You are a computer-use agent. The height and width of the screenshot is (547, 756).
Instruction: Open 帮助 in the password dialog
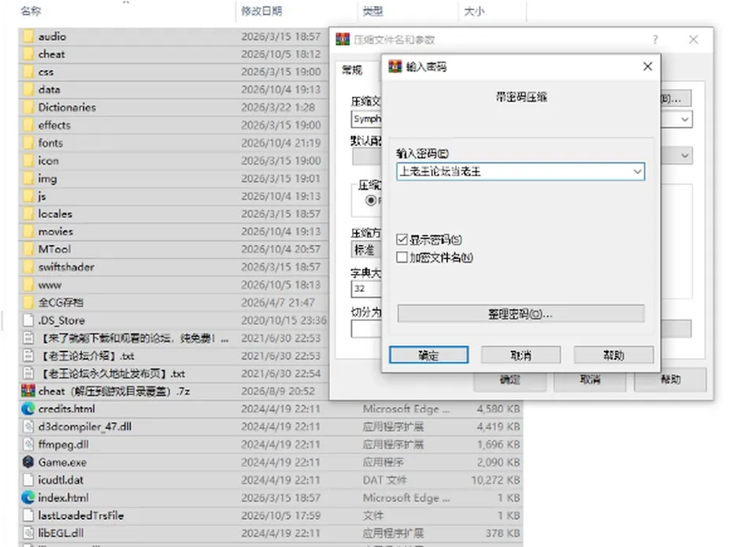(613, 355)
